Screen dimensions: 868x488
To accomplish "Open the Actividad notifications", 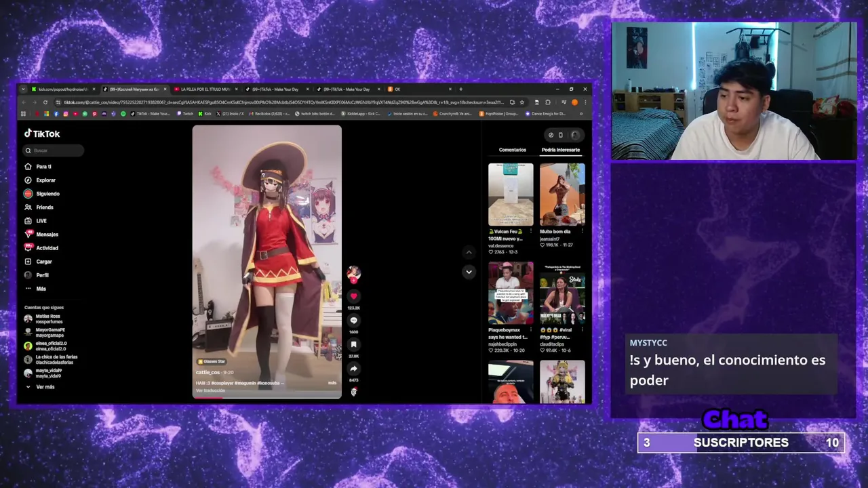I will [41, 247].
